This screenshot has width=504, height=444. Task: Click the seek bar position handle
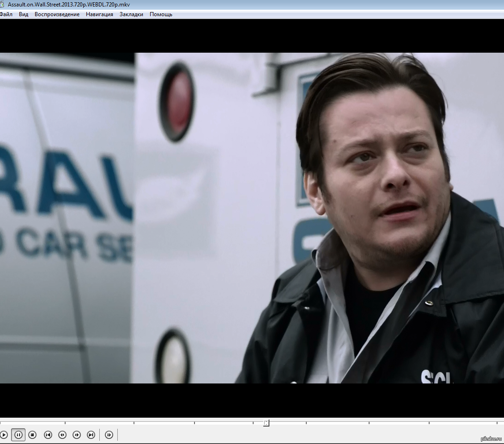click(x=266, y=423)
